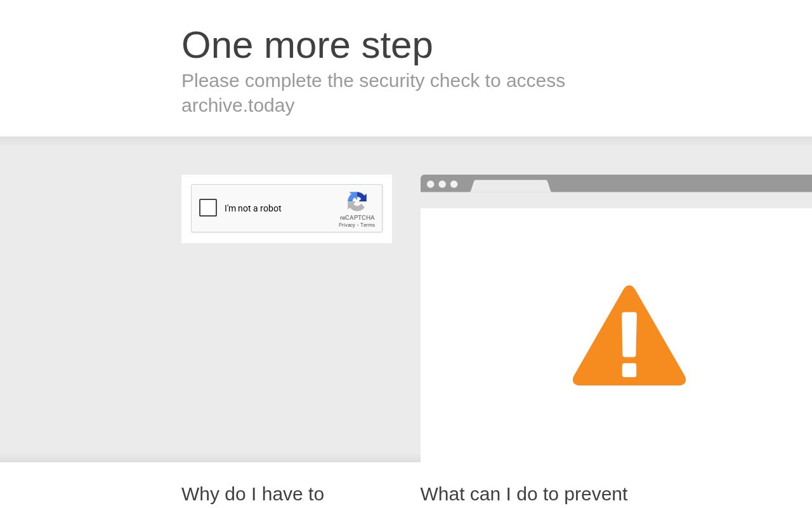Expand the "Why do I have to" section

coord(252,494)
